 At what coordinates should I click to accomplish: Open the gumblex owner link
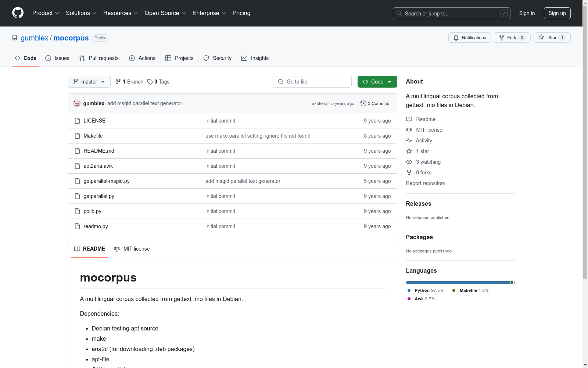34,38
